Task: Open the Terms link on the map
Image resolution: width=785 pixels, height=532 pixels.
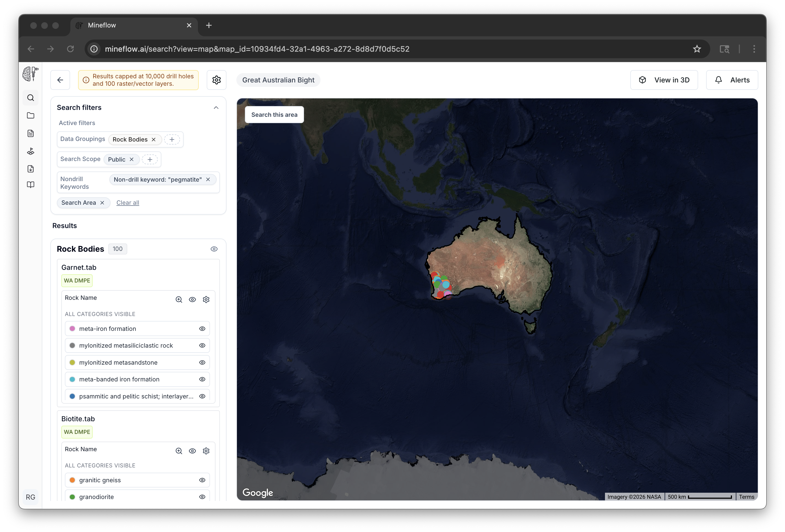Action: (747, 497)
